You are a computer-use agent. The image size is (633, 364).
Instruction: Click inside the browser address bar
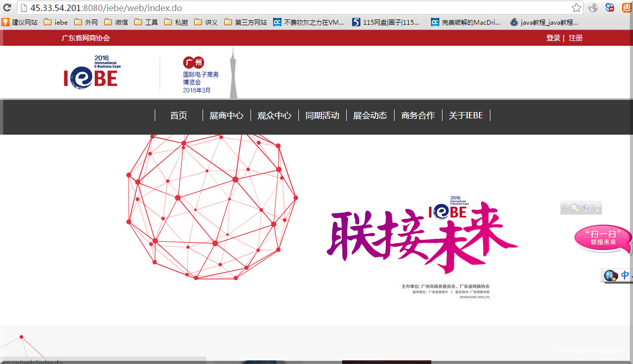pyautogui.click(x=210, y=8)
